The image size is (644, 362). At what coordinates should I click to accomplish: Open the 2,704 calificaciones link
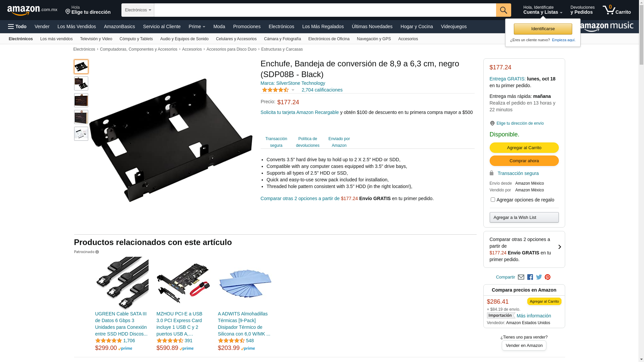(322, 90)
